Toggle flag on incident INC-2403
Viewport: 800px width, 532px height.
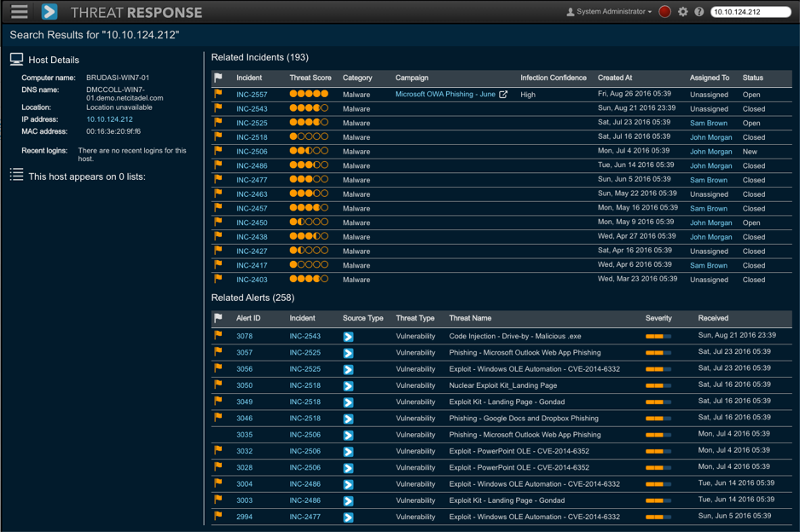tap(218, 279)
